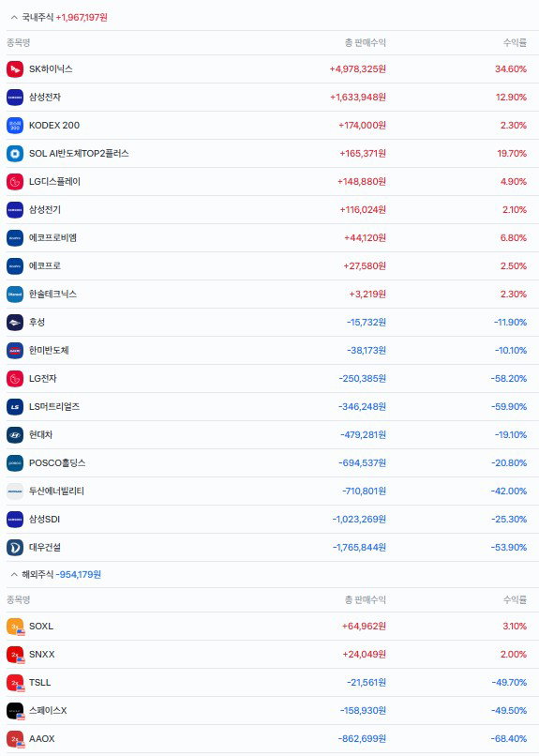Click the LG디스플레이 logo icon

[x=15, y=182]
